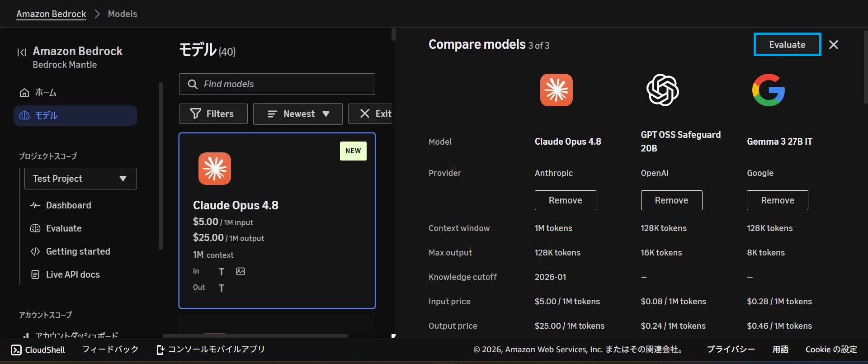
Task: Click the Find models search field
Action: [x=277, y=84]
